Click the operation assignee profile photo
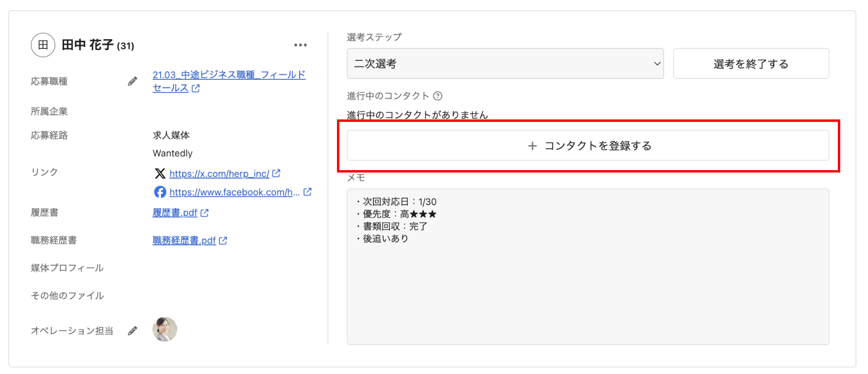 tap(165, 329)
